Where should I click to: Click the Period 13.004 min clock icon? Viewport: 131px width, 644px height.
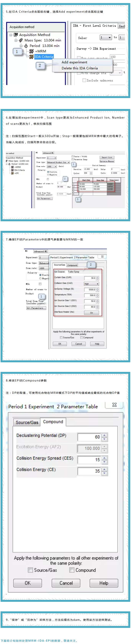pos(26,46)
